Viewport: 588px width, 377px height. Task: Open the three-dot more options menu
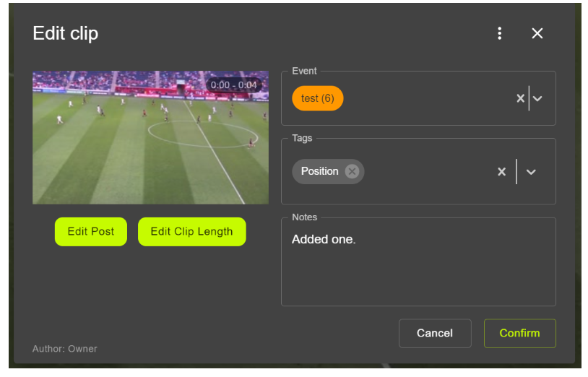[499, 33]
